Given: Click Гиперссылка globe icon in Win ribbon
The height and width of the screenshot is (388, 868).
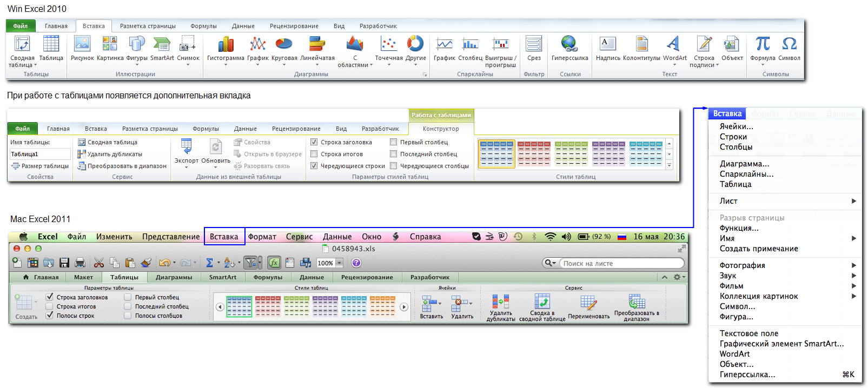Looking at the screenshot, I should 569,44.
